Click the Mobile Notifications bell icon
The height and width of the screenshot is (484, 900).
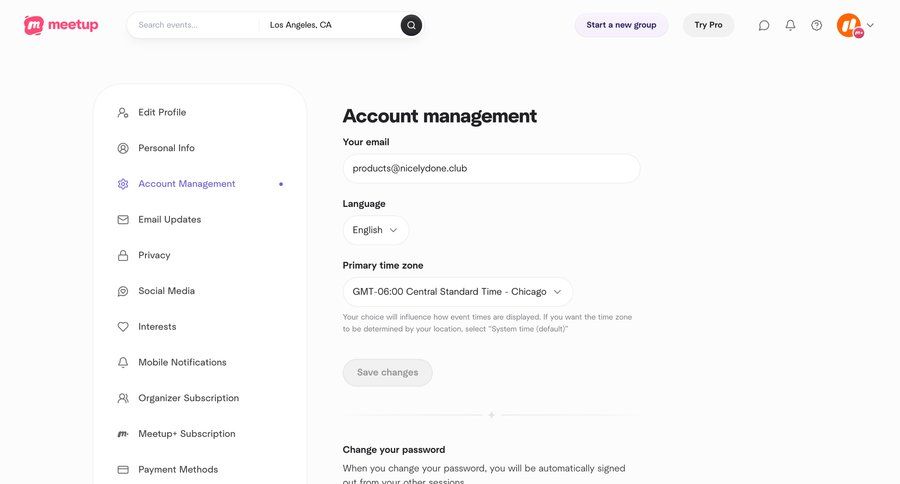pyautogui.click(x=123, y=362)
